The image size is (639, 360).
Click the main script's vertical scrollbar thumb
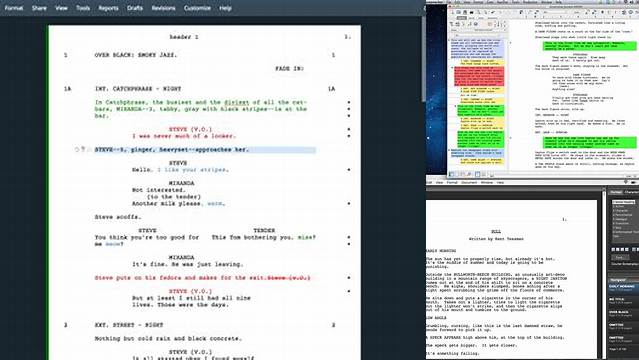423,59
